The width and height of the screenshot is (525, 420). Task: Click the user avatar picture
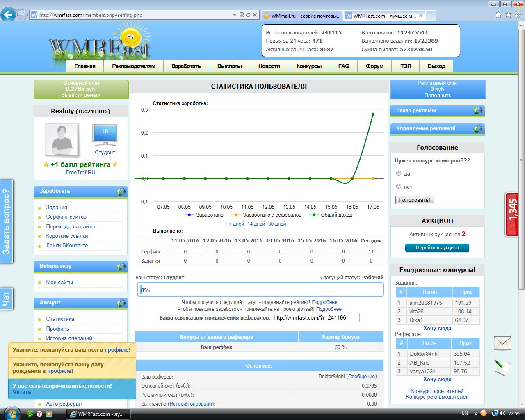(62, 140)
